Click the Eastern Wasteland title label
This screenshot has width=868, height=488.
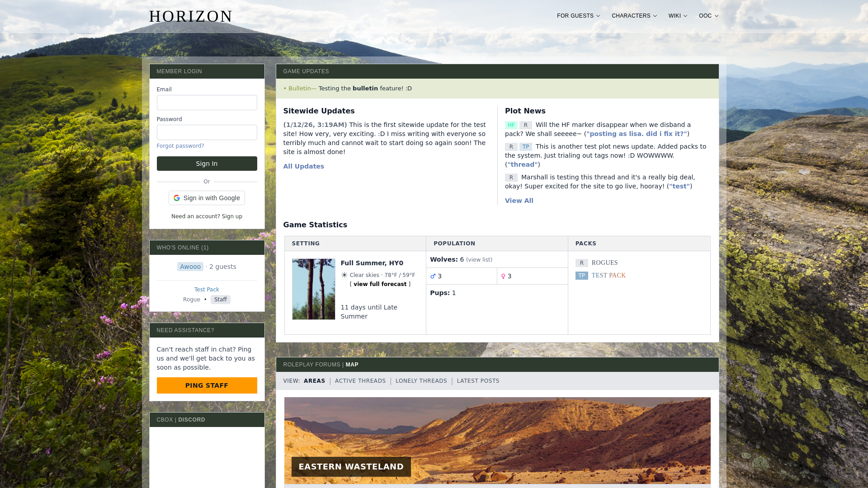click(351, 467)
